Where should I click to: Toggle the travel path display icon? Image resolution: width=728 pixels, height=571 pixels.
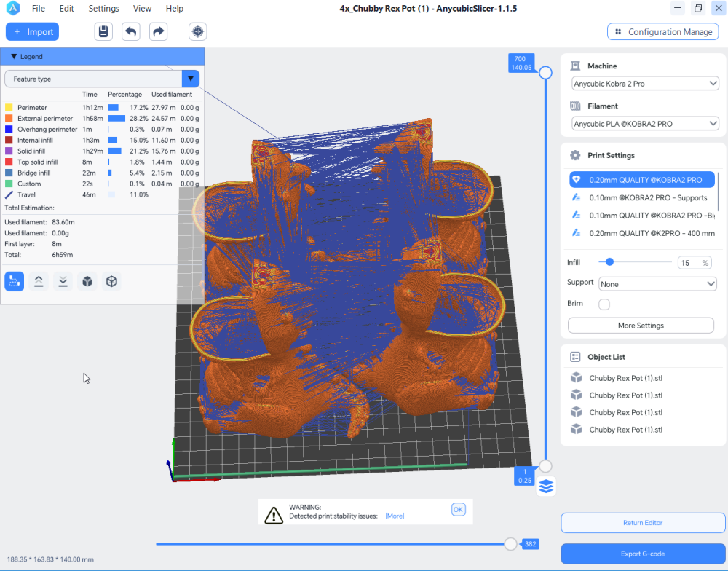click(15, 282)
